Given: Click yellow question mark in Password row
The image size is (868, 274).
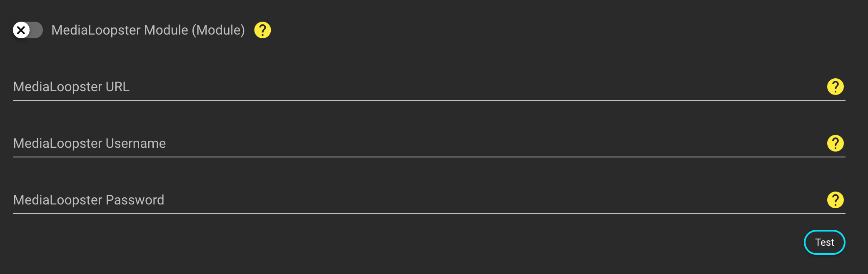Looking at the screenshot, I should coord(835,200).
